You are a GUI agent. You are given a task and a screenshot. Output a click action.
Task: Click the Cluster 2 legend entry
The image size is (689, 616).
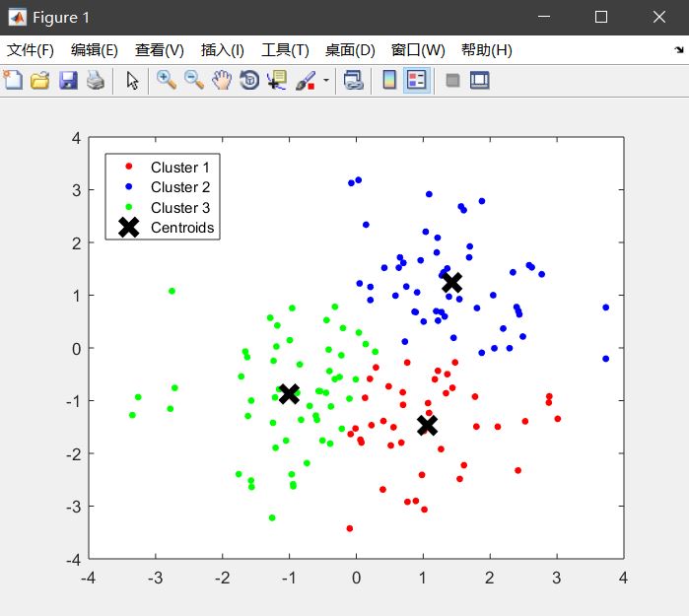point(180,187)
